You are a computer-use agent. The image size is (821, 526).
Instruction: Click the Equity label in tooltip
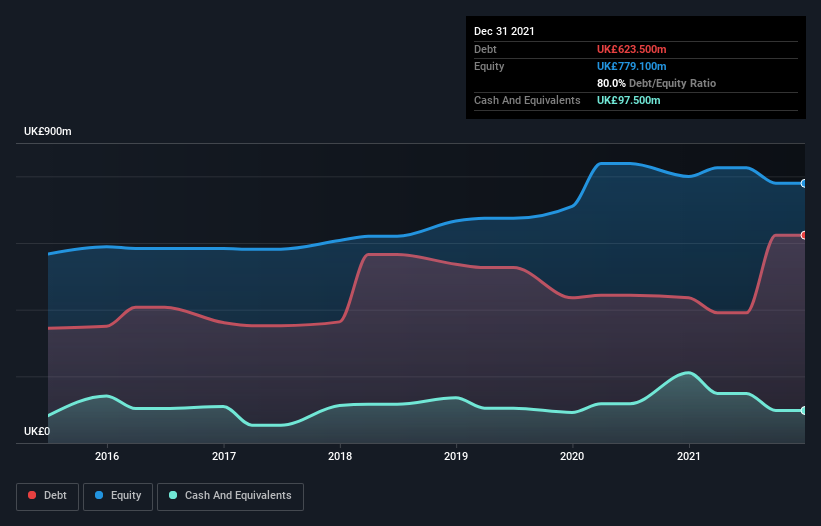489,66
